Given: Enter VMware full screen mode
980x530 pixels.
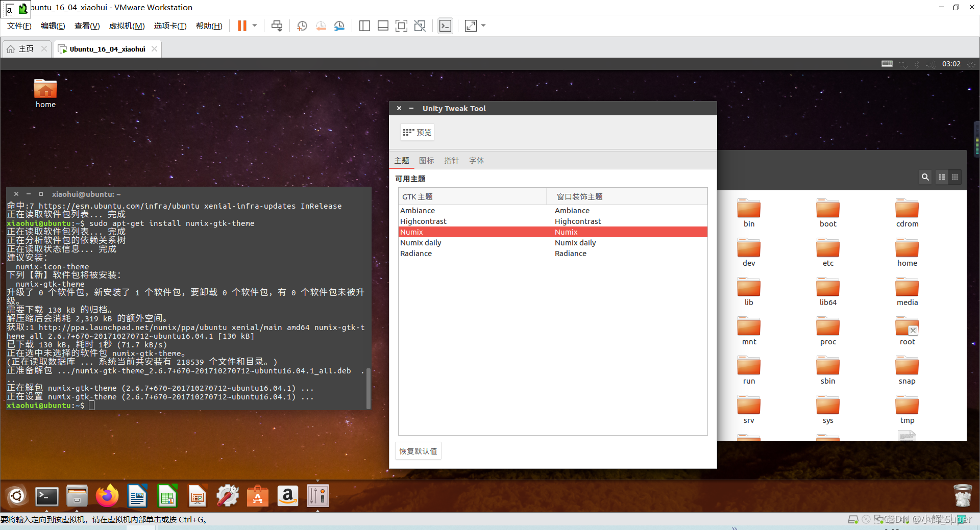Looking at the screenshot, I should tap(401, 26).
